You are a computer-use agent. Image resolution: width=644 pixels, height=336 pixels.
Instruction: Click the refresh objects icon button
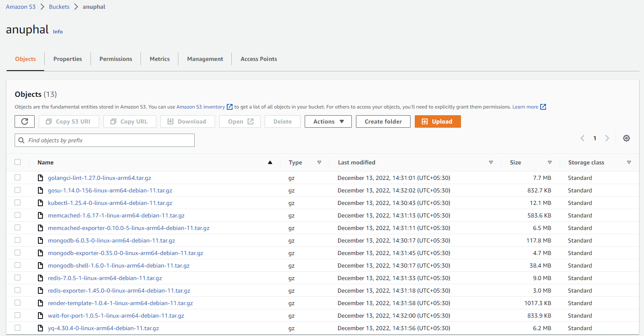25,121
